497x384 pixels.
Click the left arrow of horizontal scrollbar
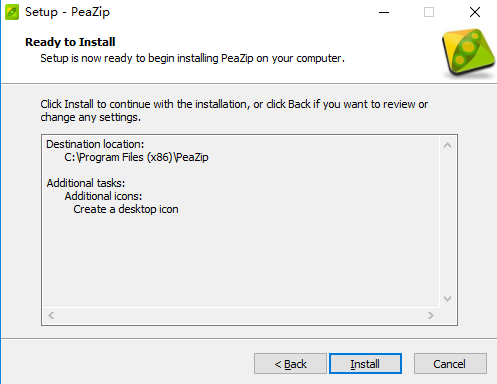pyautogui.click(x=51, y=315)
